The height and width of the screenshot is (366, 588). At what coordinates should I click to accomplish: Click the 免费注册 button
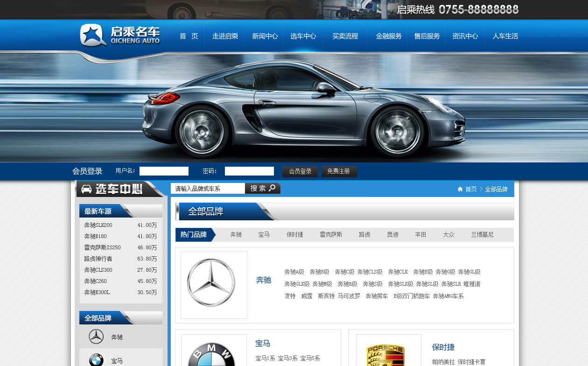click(x=339, y=171)
